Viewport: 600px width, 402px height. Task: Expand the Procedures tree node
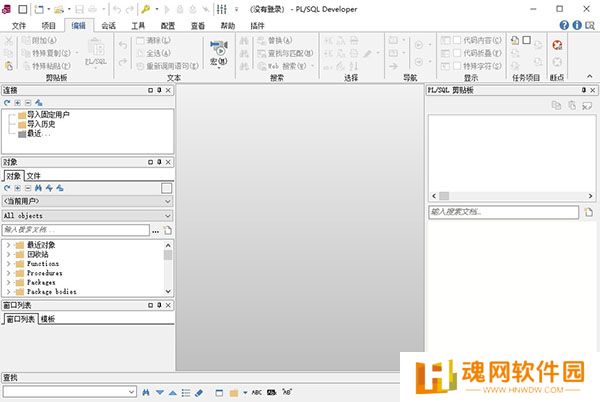8,273
